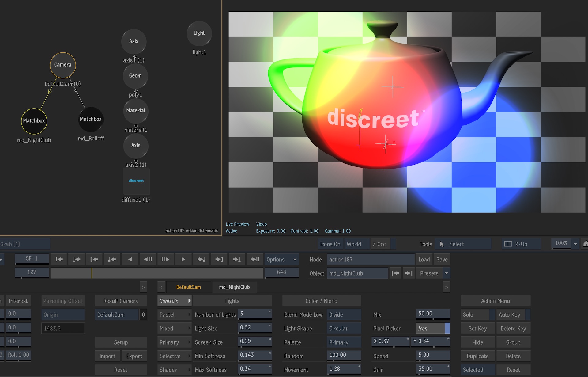Go to the last frame
The width and height of the screenshot is (588, 377).
[x=255, y=259]
